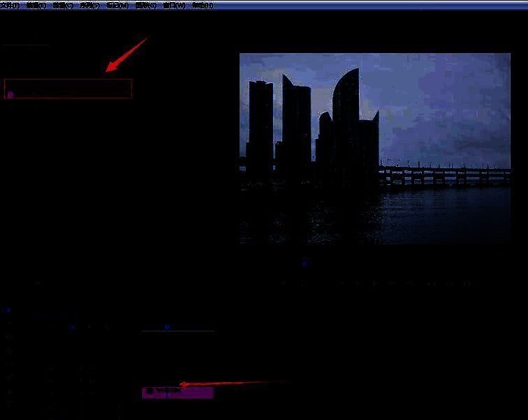Screen dimensions: 528x420
Task: Toggle linked selection in the timeline header
Action: click(x=89, y=327)
